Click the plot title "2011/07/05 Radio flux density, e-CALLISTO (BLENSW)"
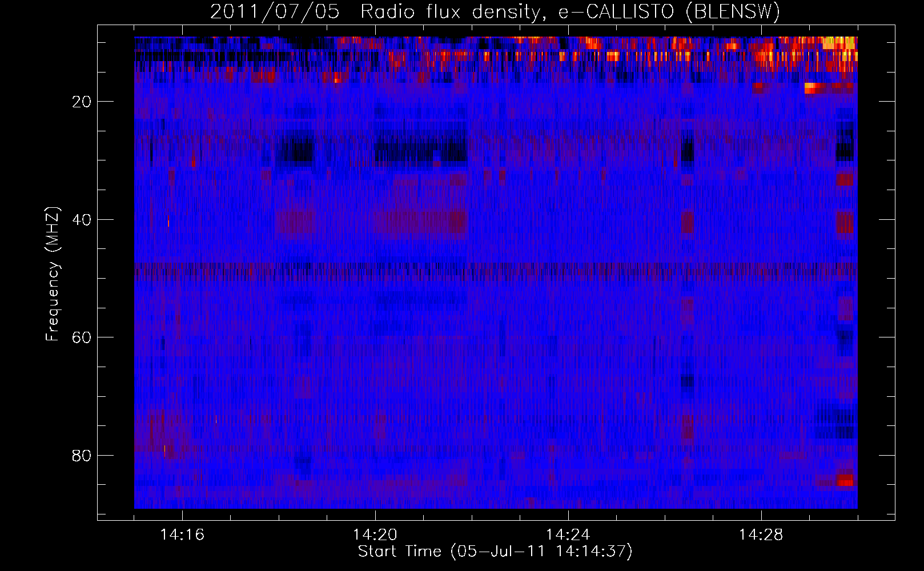The width and height of the screenshot is (924, 571). (495, 11)
